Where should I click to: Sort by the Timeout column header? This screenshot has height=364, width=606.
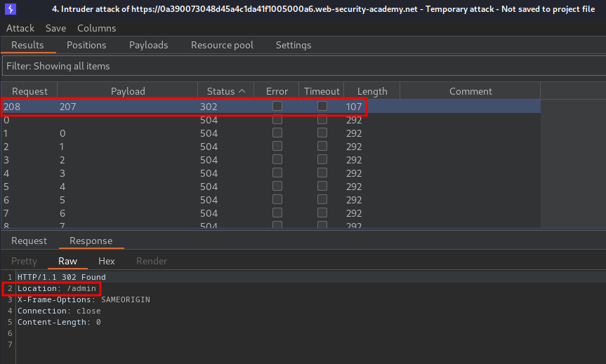click(x=322, y=91)
